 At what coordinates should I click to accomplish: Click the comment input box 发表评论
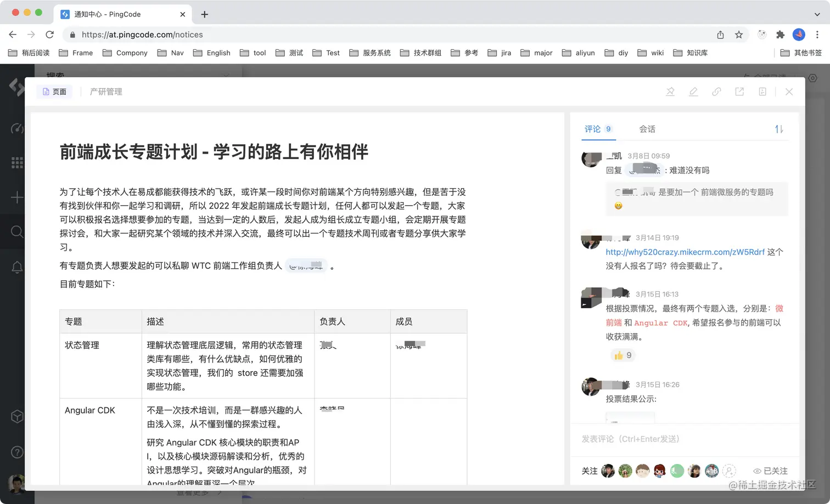[685, 439]
